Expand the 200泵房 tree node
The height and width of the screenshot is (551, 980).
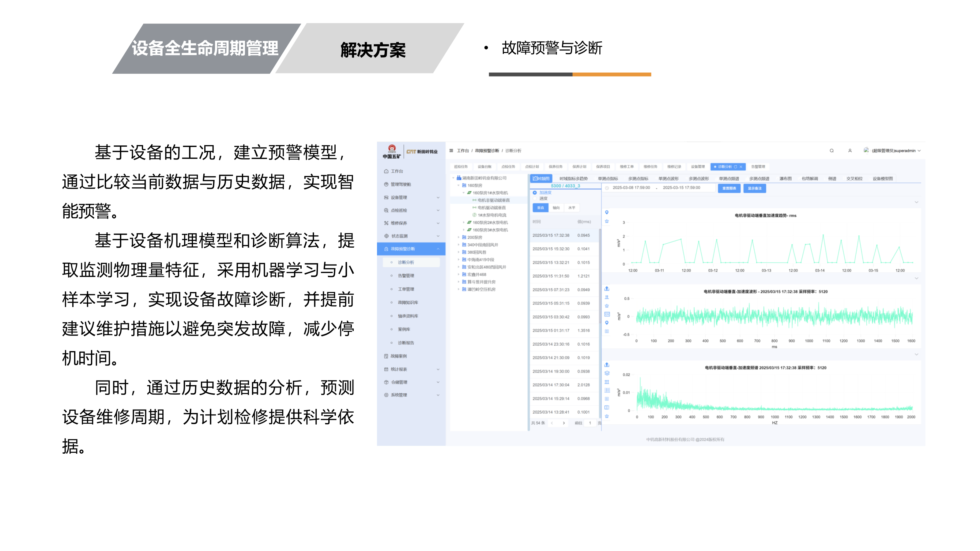[459, 237]
